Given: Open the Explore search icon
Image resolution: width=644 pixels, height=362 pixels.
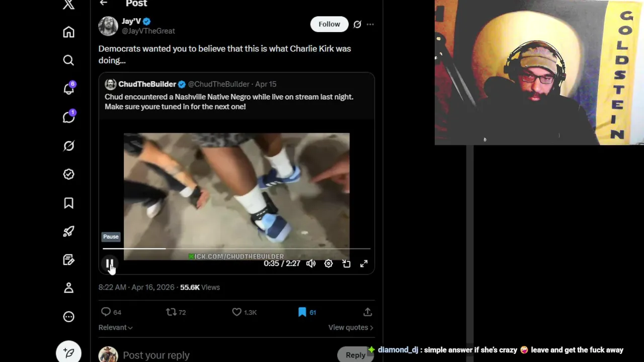Looking at the screenshot, I should pos(69,60).
